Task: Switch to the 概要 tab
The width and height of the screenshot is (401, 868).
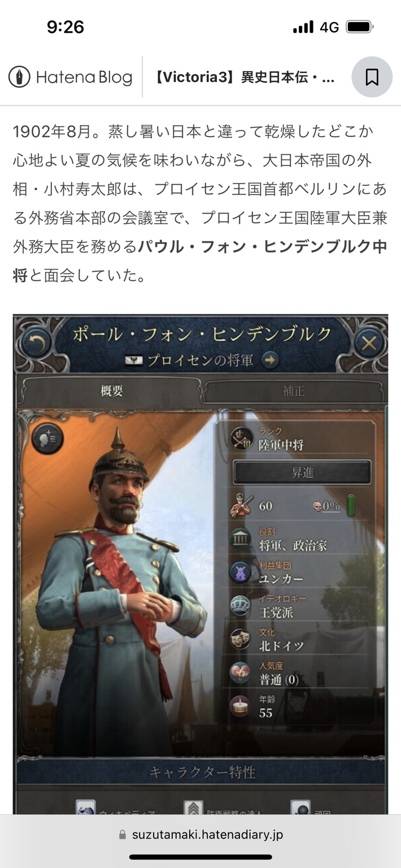Action: pyautogui.click(x=111, y=391)
